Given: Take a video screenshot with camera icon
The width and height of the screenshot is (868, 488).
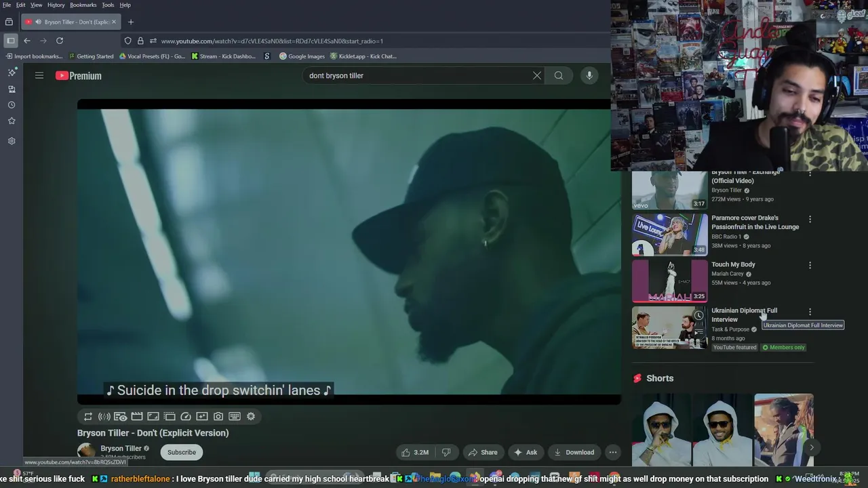Looking at the screenshot, I should click(x=218, y=417).
